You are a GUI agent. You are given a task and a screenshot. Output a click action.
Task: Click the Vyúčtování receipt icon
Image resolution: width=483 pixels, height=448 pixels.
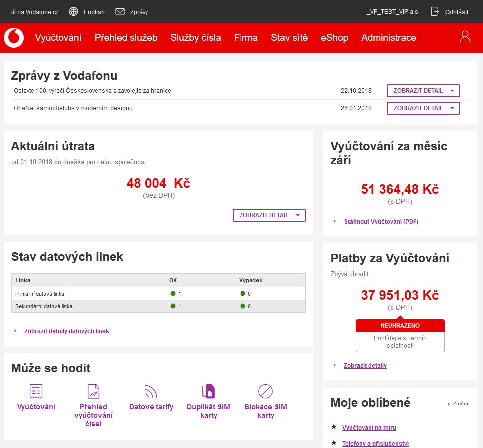tap(36, 391)
